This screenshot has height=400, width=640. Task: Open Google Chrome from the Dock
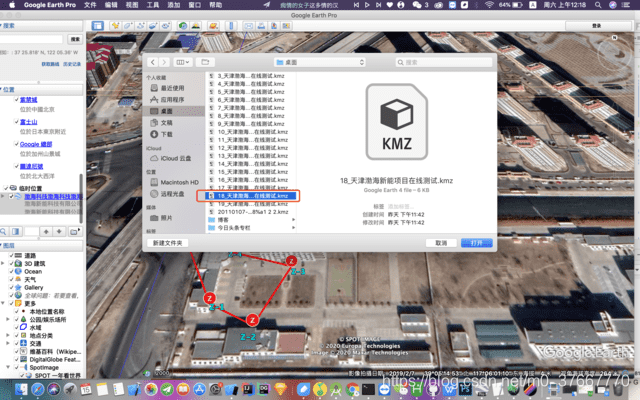[353, 389]
